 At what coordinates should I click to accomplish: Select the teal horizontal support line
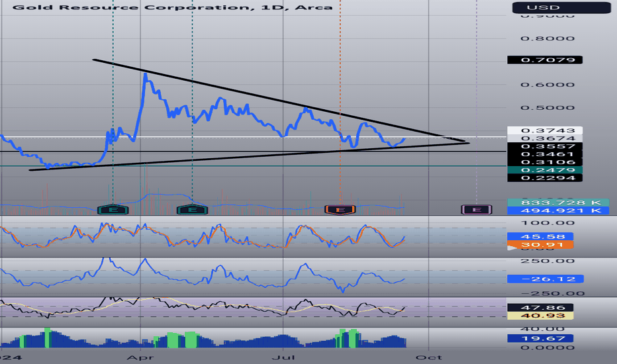click(x=252, y=166)
